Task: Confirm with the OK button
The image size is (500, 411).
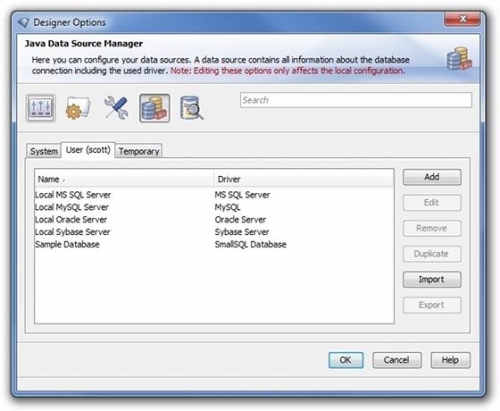Action: [346, 360]
